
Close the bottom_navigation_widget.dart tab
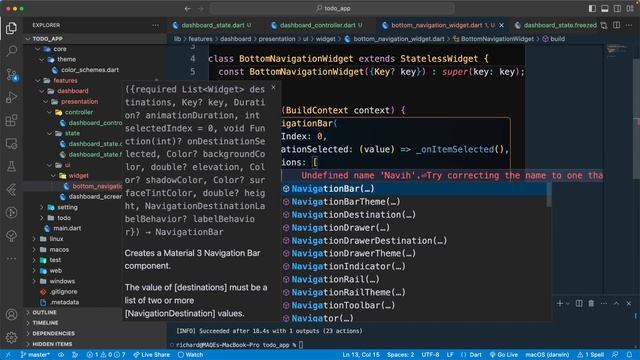[x=502, y=25]
